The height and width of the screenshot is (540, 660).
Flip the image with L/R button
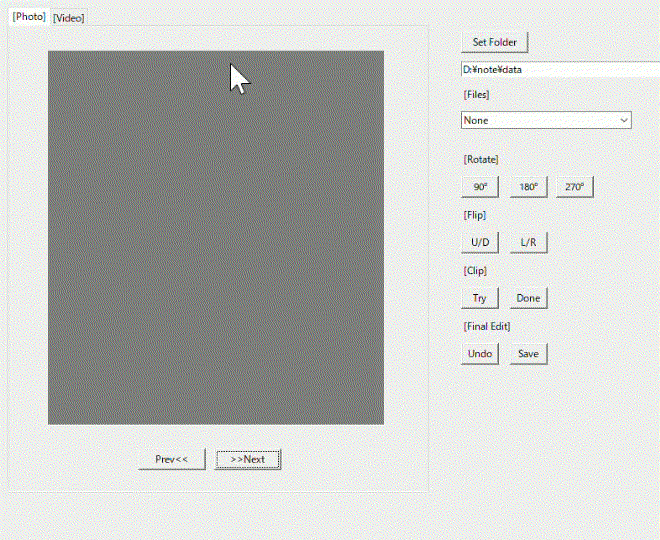tap(528, 242)
